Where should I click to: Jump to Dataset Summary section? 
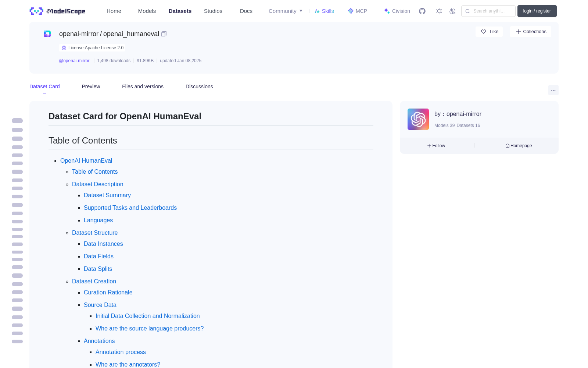tap(107, 195)
